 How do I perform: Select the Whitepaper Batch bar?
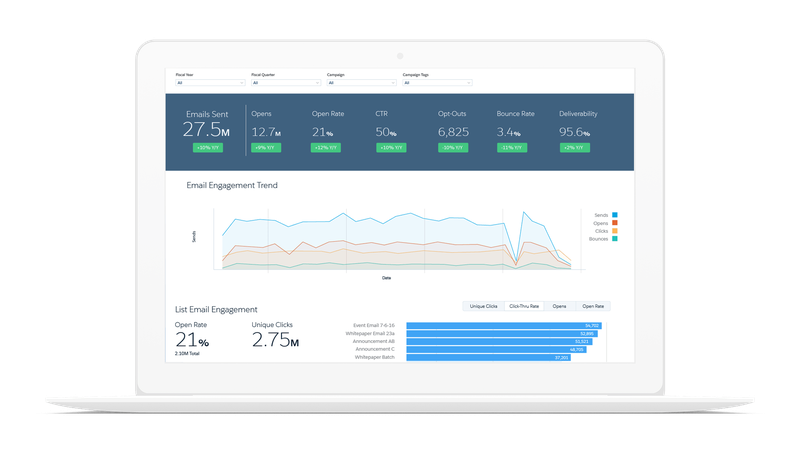click(489, 358)
